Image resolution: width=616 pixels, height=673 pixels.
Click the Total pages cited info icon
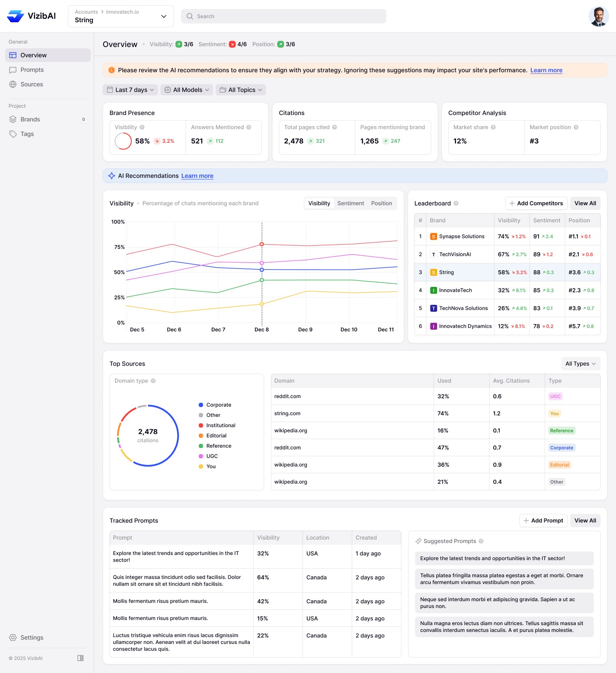(x=335, y=127)
